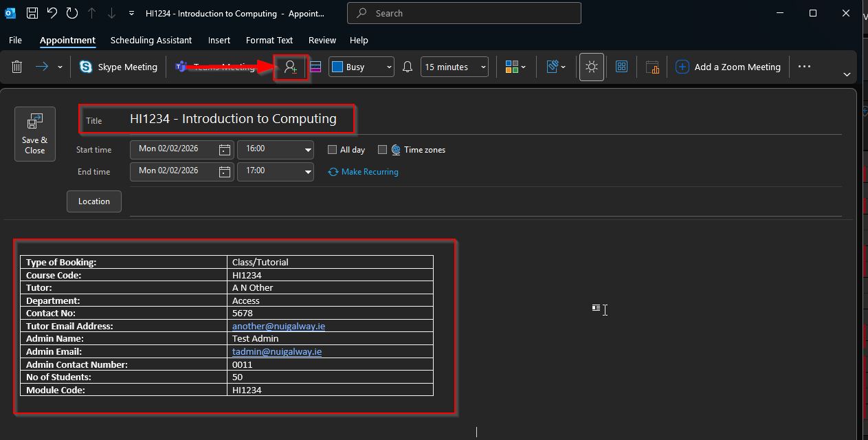Screen dimensions: 868x440
Task: Click the Make Recurring link
Action: [370, 172]
